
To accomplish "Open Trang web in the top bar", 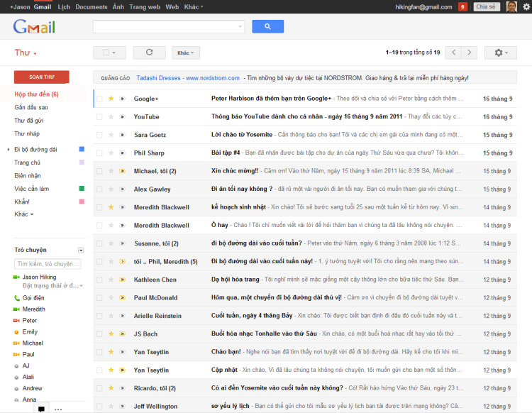I will pos(145,7).
